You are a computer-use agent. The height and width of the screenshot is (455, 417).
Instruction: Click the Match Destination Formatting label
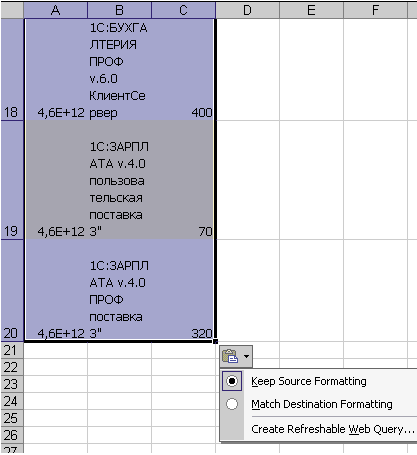coord(322,404)
